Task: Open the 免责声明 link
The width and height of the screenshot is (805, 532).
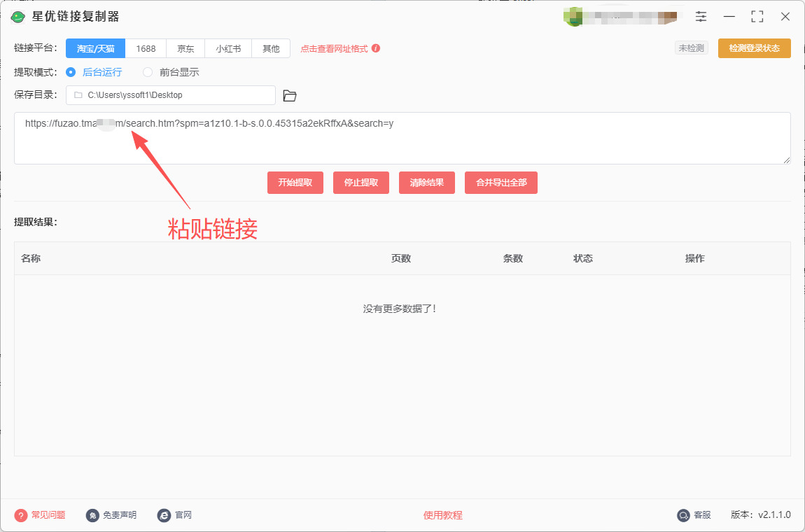Action: pos(120,515)
